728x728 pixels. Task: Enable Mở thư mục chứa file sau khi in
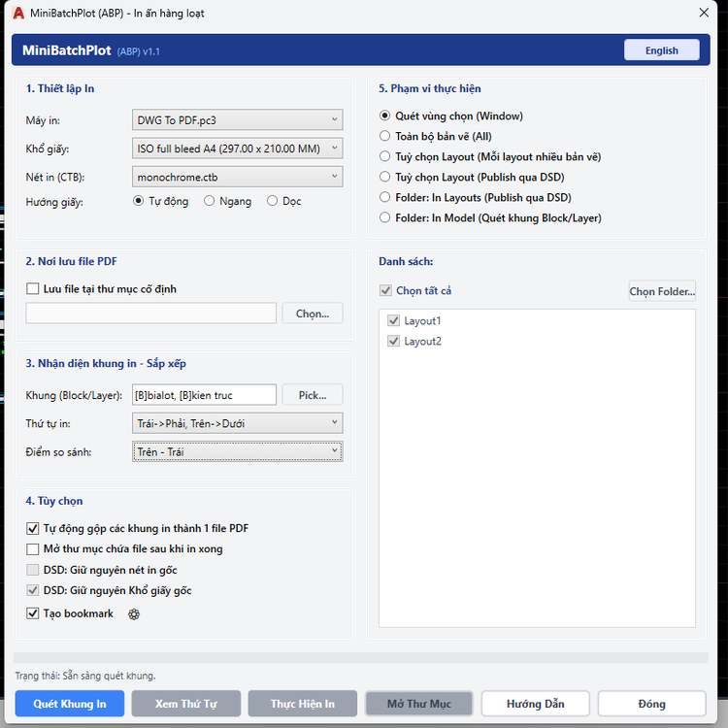[124, 548]
